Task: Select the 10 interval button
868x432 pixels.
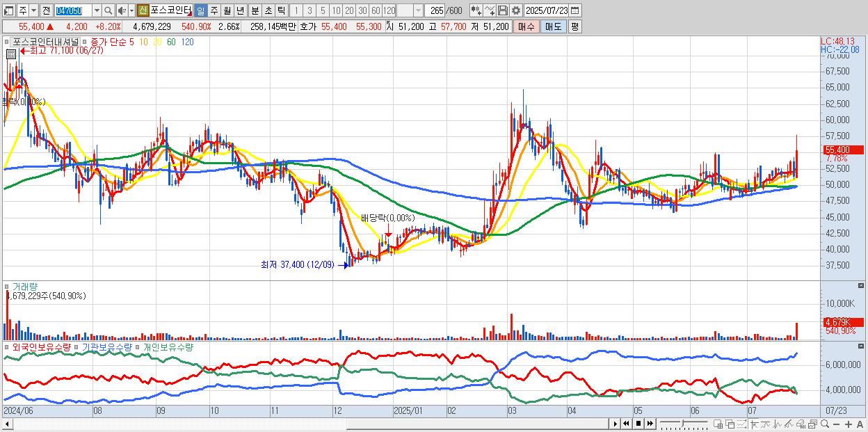Action: point(336,10)
